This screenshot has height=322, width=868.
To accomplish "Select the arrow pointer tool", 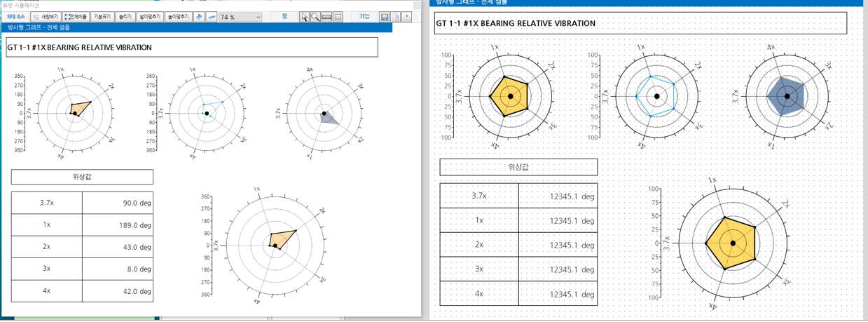I will tap(304, 17).
